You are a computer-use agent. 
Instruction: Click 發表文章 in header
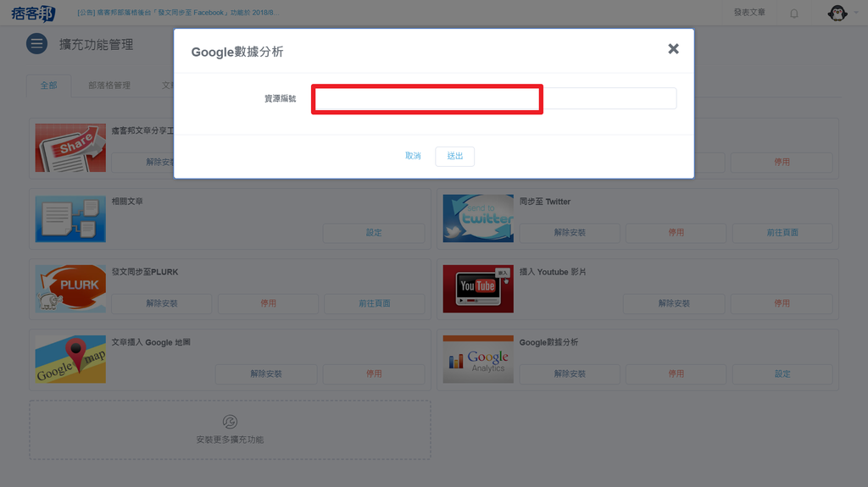[x=749, y=12]
